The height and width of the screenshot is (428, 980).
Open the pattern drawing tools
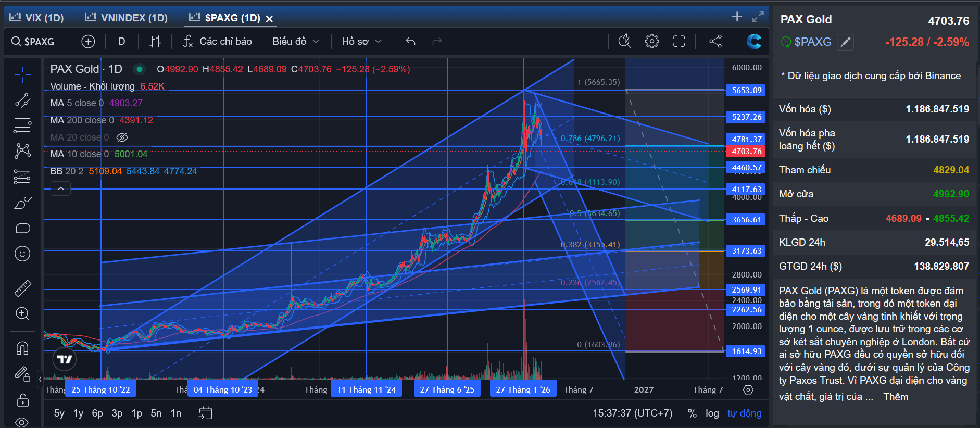pos(22,151)
